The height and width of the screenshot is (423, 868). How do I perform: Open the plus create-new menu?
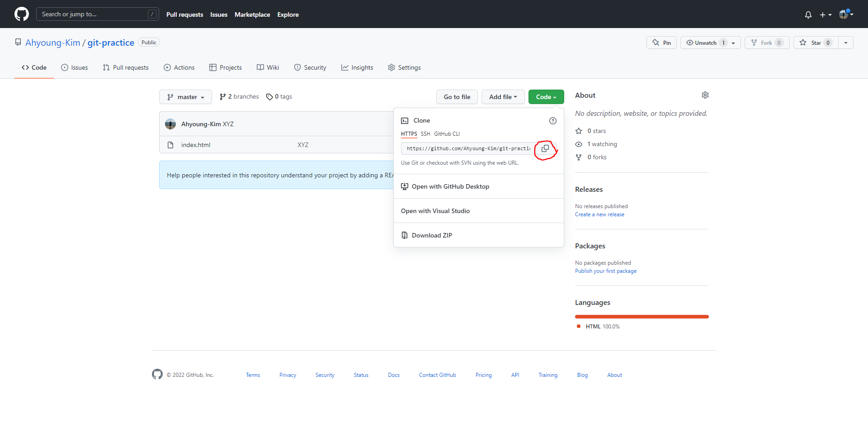click(x=826, y=14)
